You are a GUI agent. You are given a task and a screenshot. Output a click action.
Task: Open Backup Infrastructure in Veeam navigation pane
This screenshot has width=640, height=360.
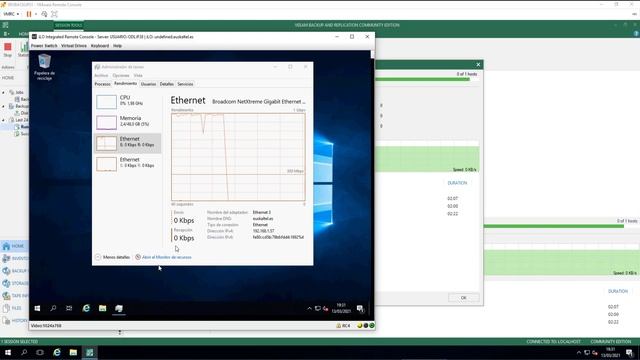click(14, 271)
